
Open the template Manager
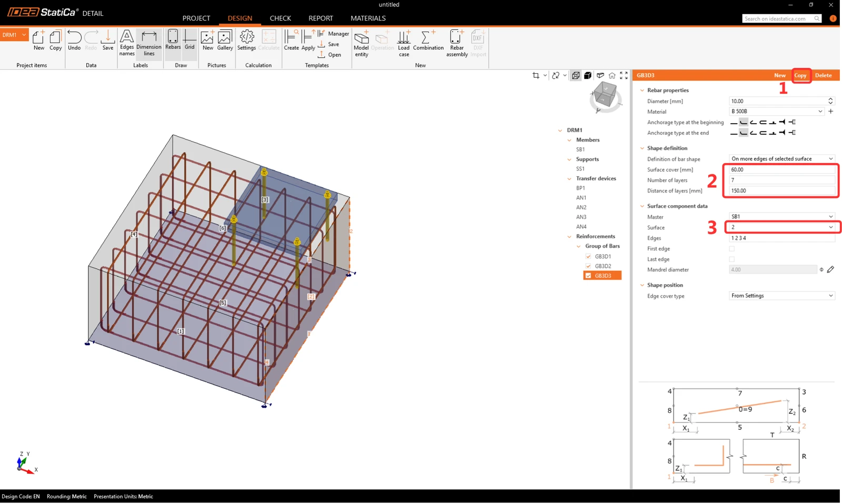point(334,34)
